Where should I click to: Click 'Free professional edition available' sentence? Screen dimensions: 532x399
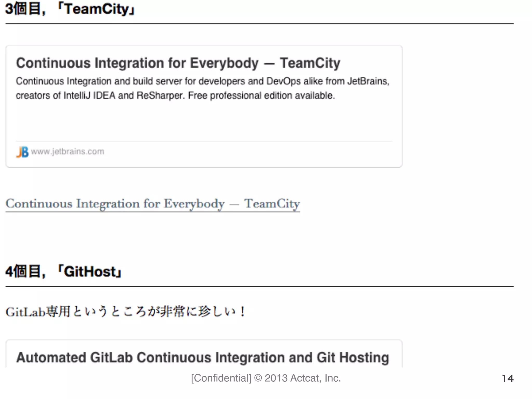(261, 96)
